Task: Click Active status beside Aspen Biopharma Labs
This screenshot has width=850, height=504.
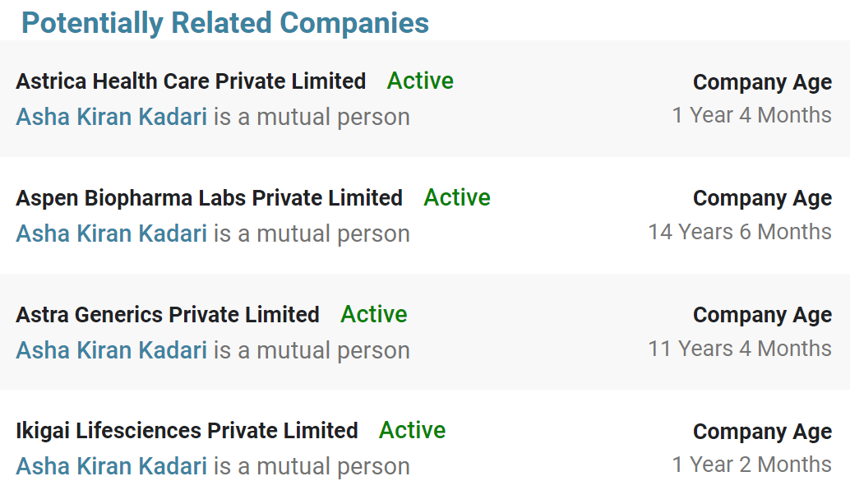Action: click(x=457, y=197)
